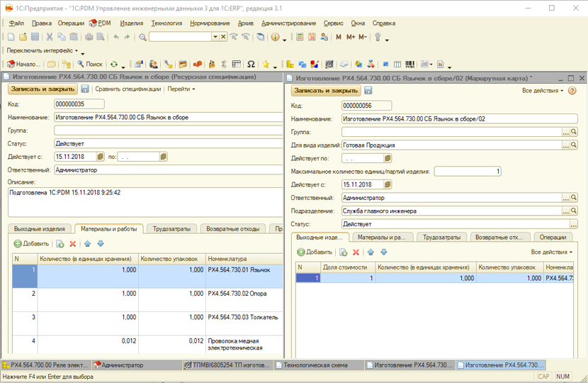Click the Код field with 000000056
The height and width of the screenshot is (383, 588).
click(x=366, y=106)
